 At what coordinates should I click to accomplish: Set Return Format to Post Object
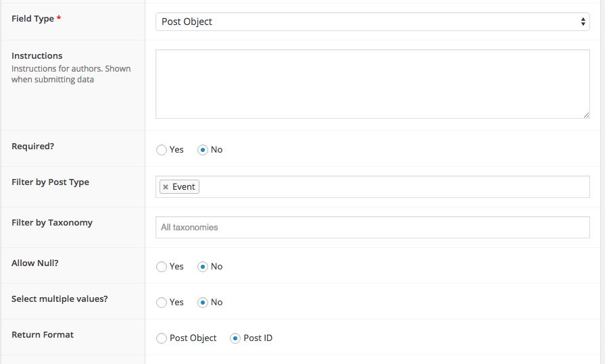click(x=162, y=338)
